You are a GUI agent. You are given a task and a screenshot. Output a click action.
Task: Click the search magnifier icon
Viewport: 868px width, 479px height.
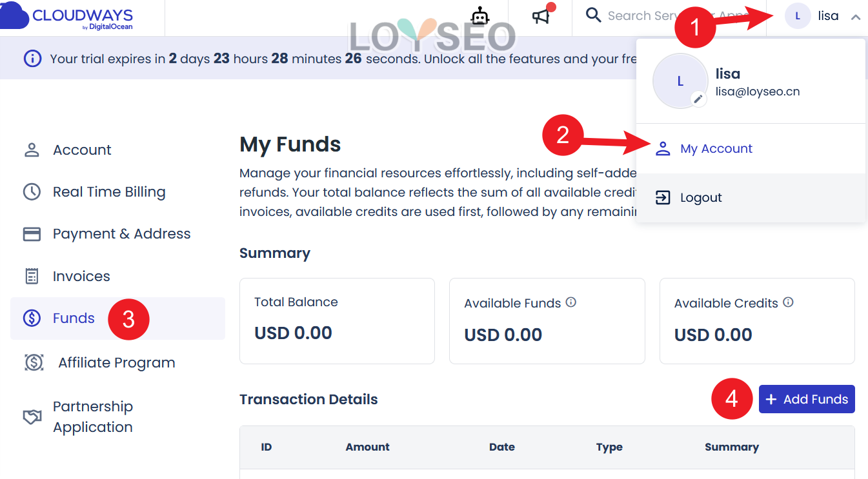pyautogui.click(x=593, y=15)
